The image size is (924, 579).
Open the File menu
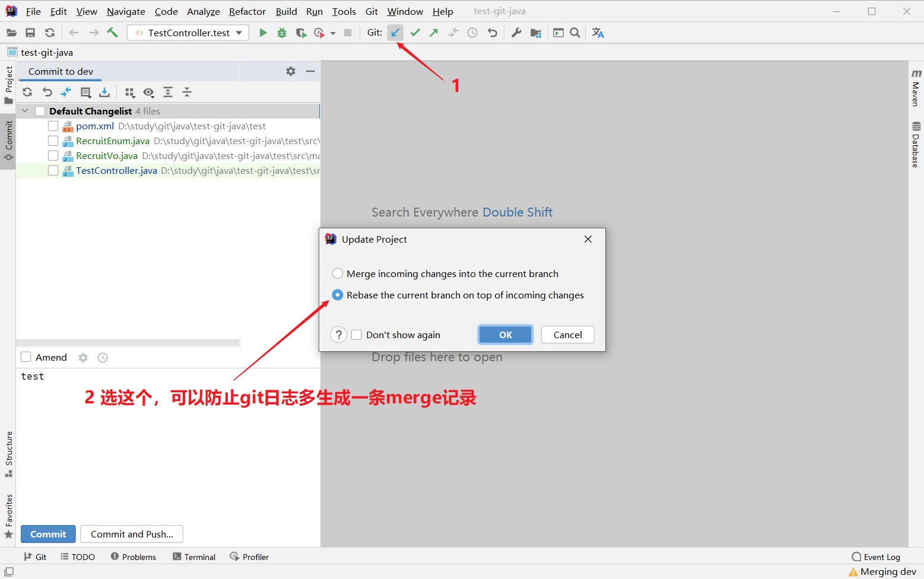(33, 11)
